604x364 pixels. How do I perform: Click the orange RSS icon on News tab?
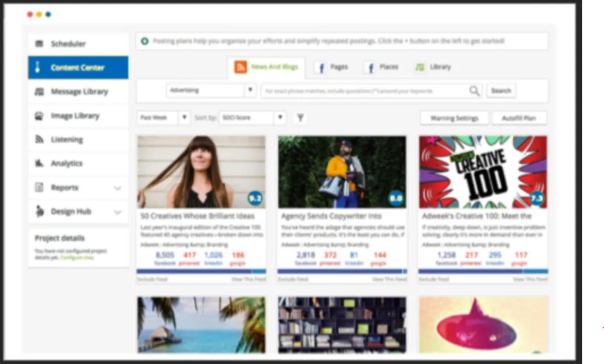(241, 67)
